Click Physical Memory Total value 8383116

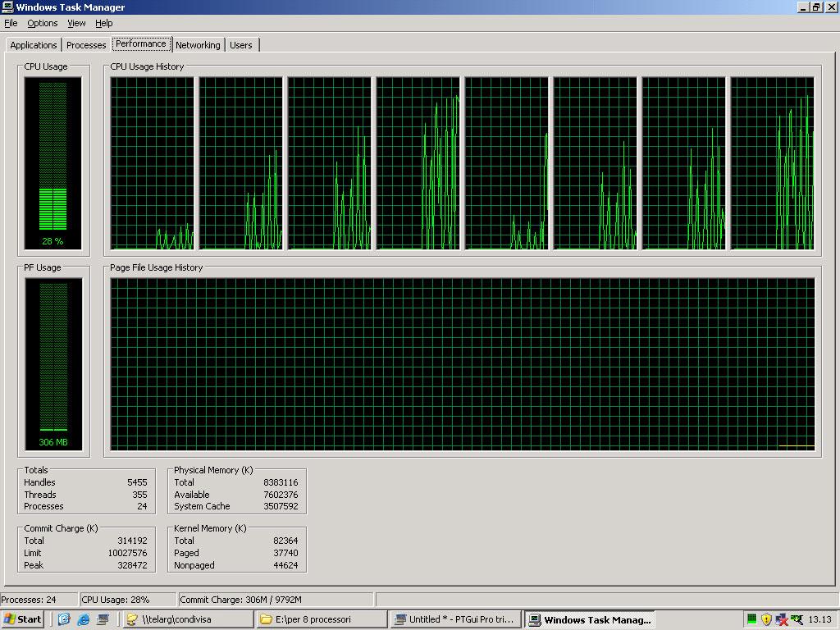coord(281,482)
